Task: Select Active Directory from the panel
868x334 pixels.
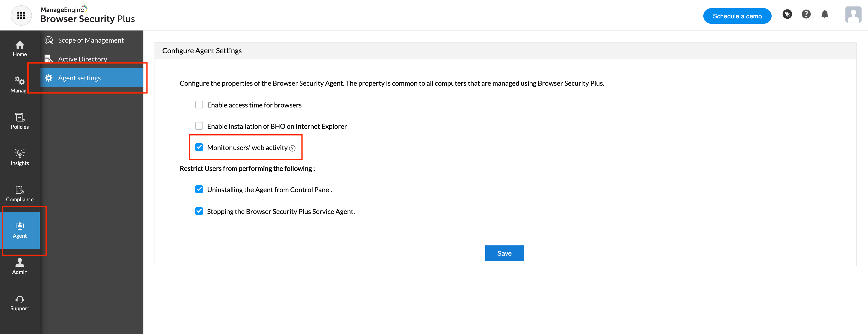Action: pyautogui.click(x=82, y=59)
